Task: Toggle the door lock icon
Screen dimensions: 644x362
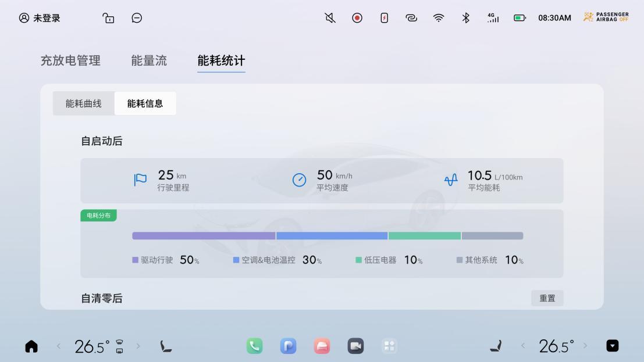Action: pos(108,18)
